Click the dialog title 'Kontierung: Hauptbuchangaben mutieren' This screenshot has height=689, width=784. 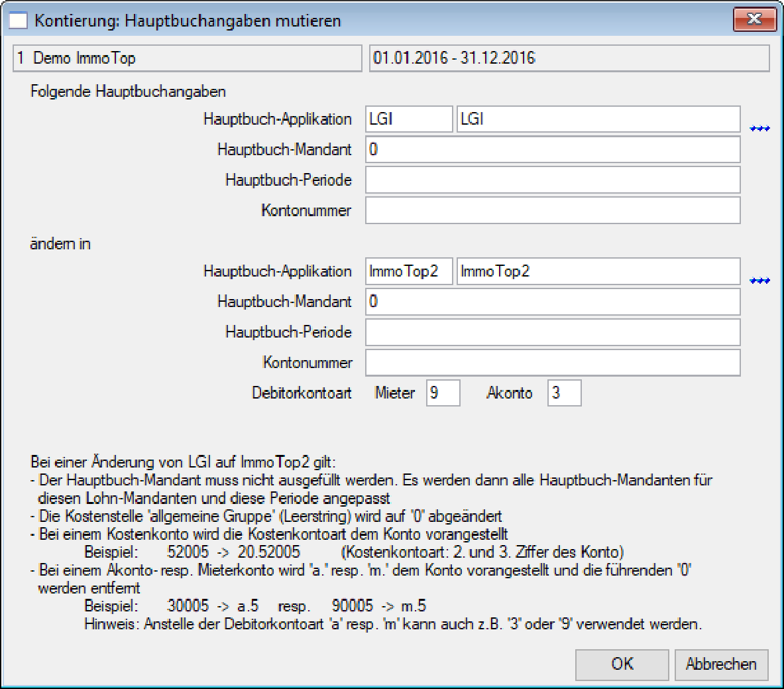(x=188, y=21)
